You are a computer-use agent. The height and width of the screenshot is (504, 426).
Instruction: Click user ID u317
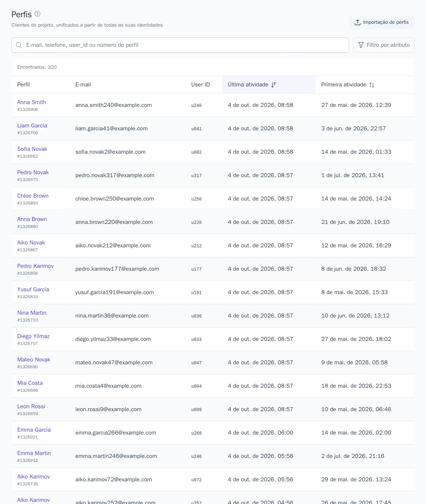(196, 176)
